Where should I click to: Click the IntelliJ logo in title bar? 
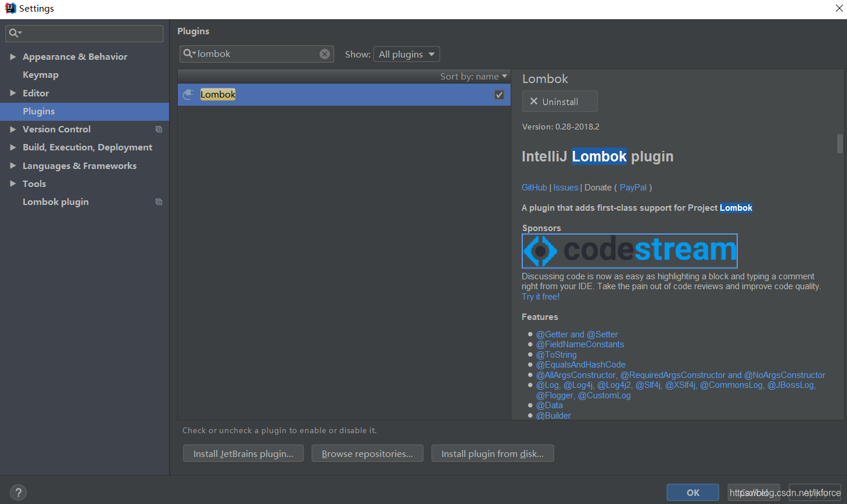[x=10, y=8]
